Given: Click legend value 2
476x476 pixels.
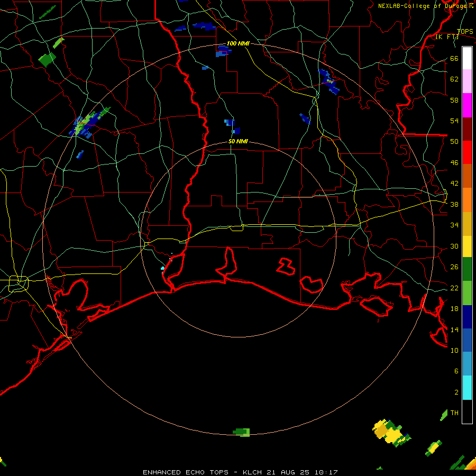Looking at the screenshot, I should 456,392.
